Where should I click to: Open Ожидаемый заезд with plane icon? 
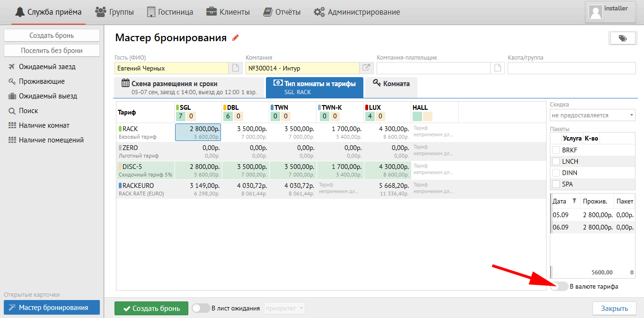tap(47, 67)
